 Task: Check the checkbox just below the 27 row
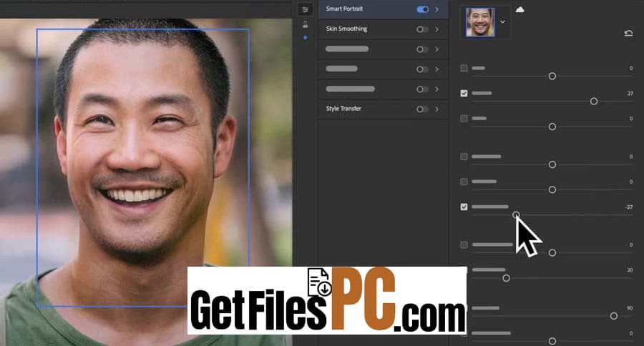click(x=464, y=119)
